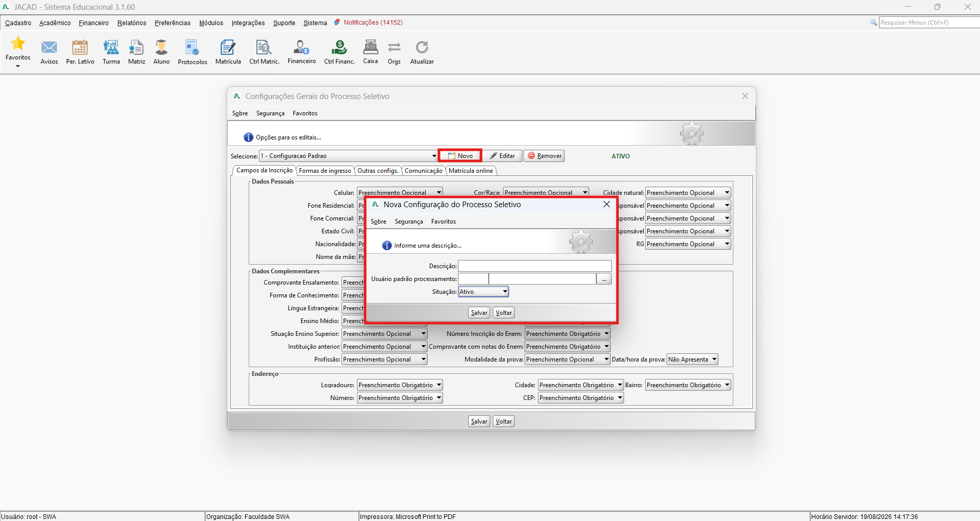Open Comprovante com notas do Enem dropdown
Image resolution: width=980 pixels, height=521 pixels.
pyautogui.click(x=567, y=347)
